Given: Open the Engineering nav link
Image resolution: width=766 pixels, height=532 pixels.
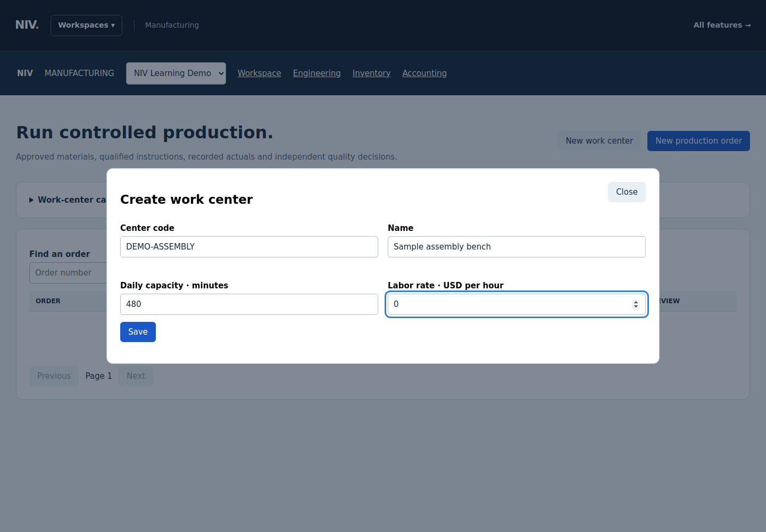Looking at the screenshot, I should point(317,73).
